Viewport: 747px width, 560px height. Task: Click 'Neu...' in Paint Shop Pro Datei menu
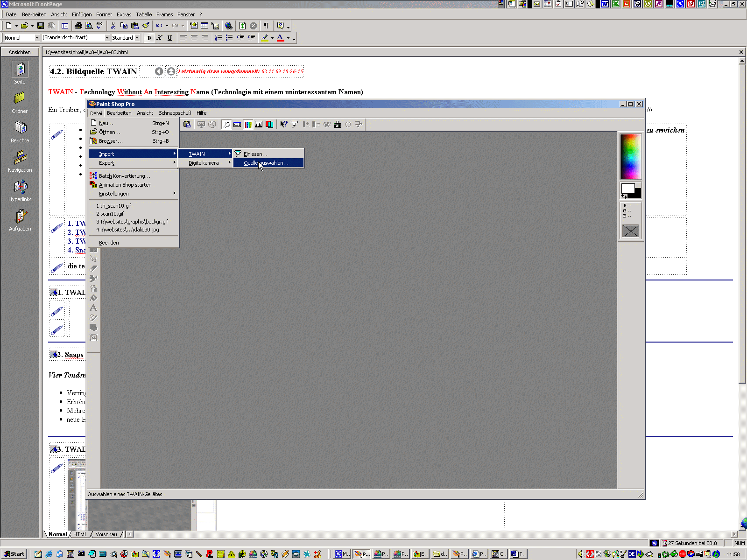[x=133, y=123]
